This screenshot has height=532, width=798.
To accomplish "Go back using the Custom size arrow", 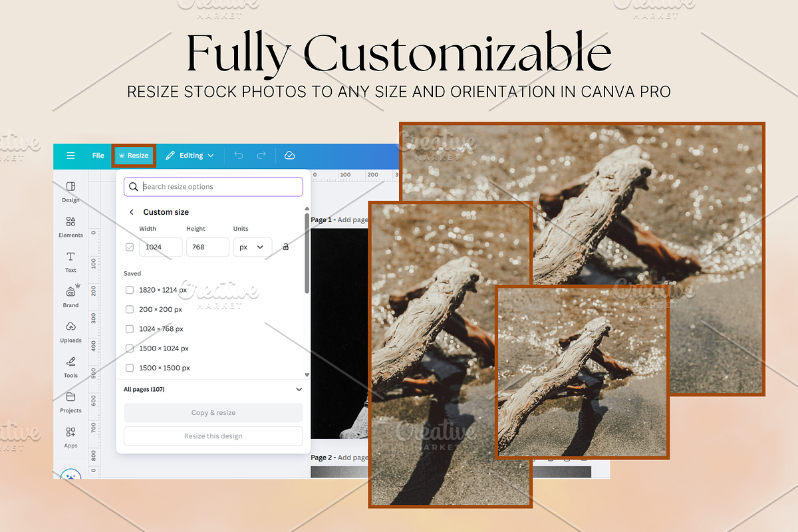I will tap(132, 212).
